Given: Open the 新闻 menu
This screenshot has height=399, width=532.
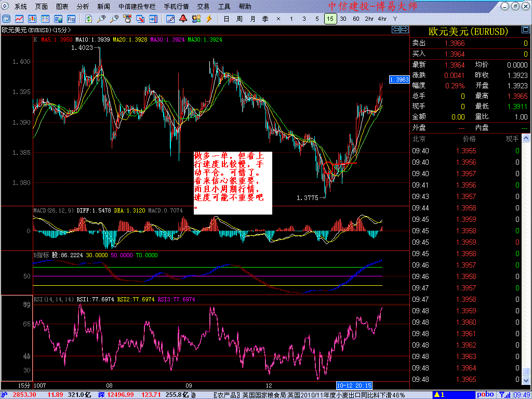Looking at the screenshot, I should pyautogui.click(x=104, y=6).
